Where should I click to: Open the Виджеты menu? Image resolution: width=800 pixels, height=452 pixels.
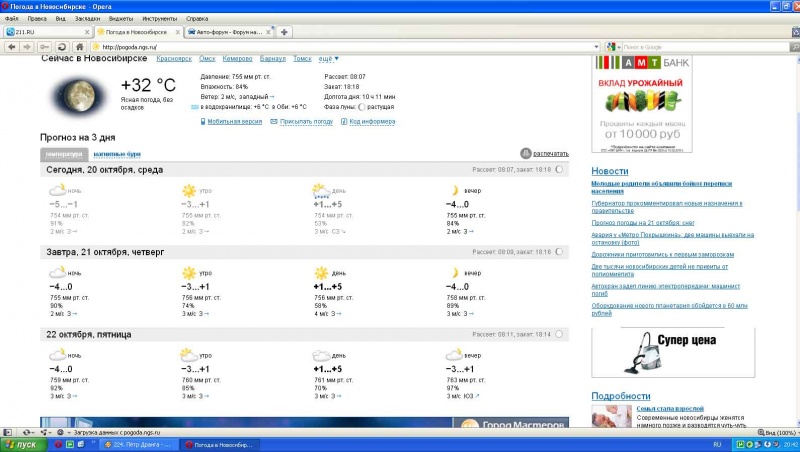pyautogui.click(x=121, y=19)
